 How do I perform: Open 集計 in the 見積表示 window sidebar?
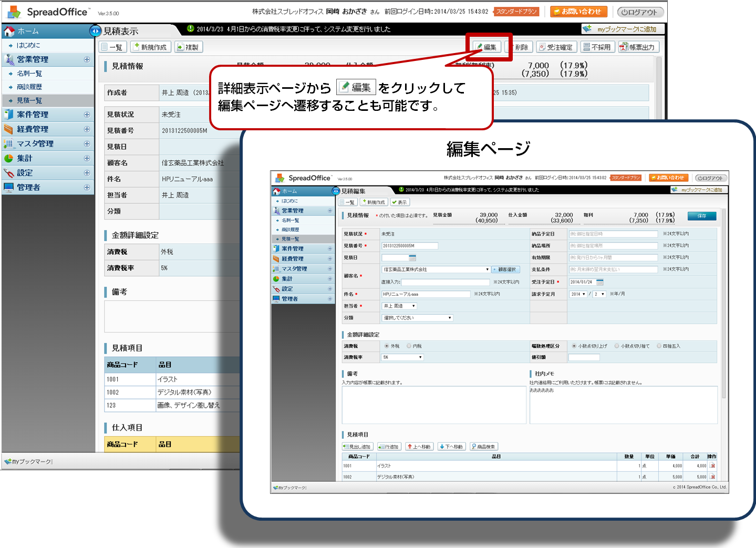(47, 158)
